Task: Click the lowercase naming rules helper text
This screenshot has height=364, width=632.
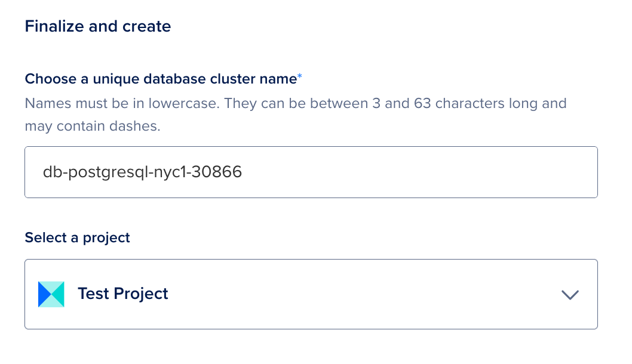Action: point(295,103)
